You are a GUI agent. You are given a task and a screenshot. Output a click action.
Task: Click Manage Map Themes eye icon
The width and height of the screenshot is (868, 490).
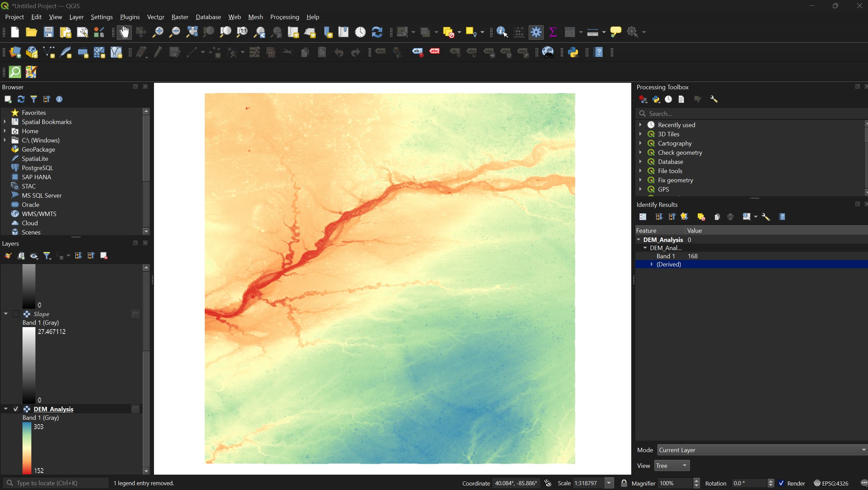(34, 256)
